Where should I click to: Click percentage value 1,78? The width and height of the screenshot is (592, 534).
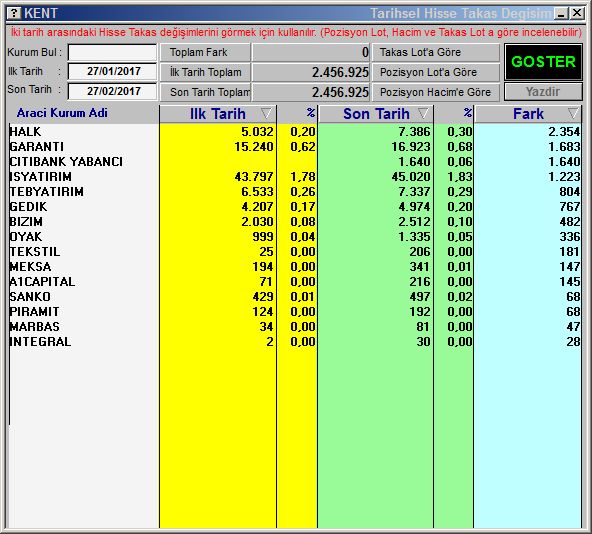[303, 177]
